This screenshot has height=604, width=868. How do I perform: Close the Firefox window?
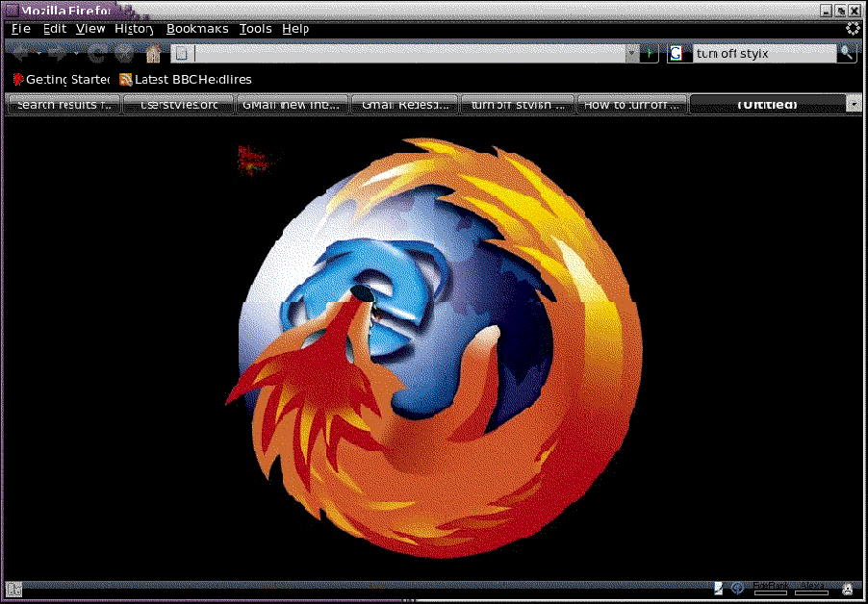[x=855, y=11]
